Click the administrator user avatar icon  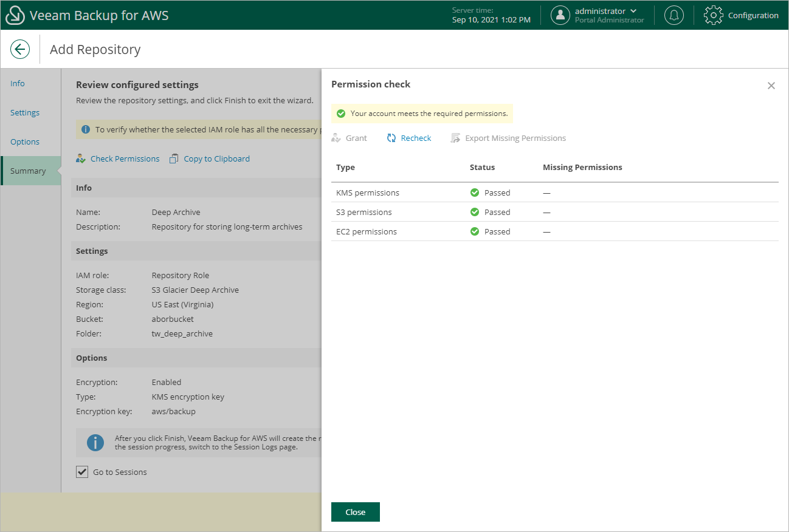pos(560,15)
